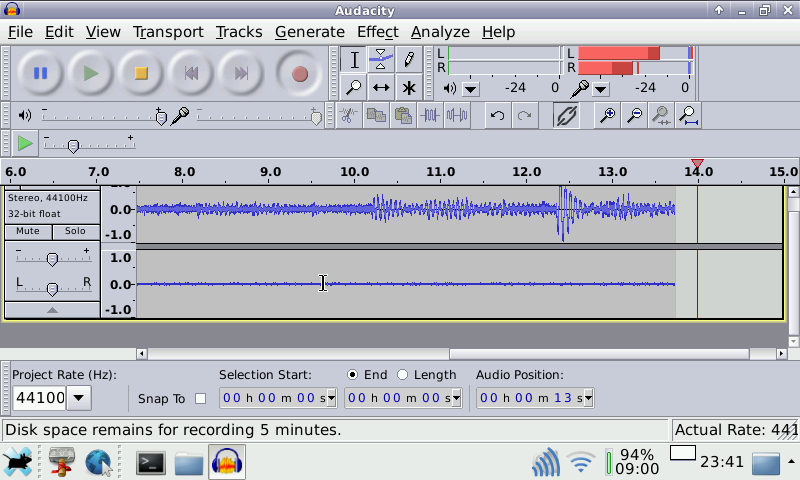Click the Undo arrow icon
This screenshot has width=800, height=480.
[x=497, y=116]
